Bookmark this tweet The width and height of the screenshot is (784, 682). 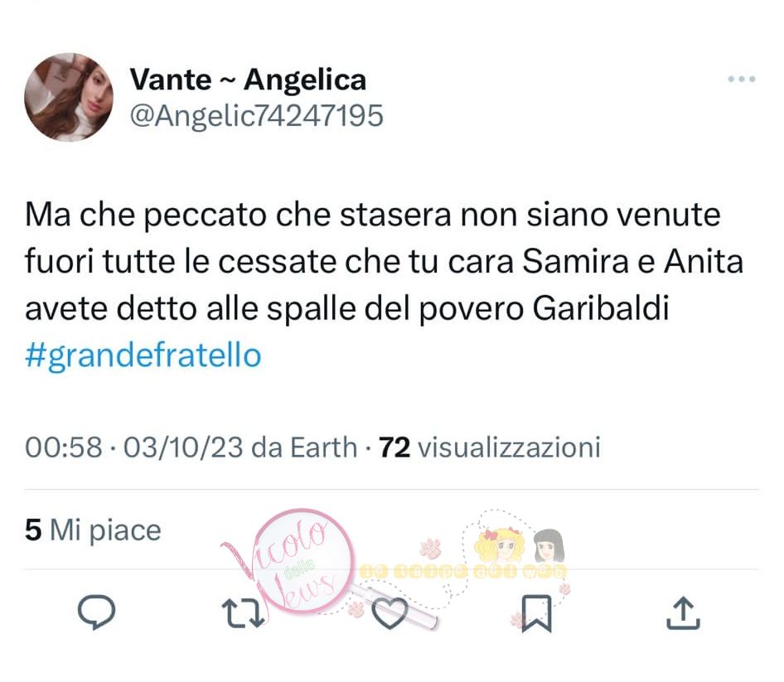[536, 613]
